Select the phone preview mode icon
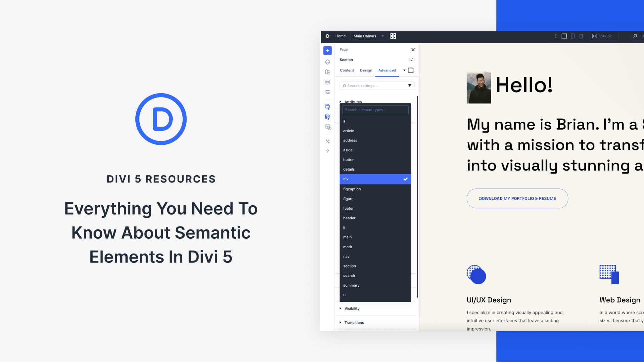 tap(581, 36)
